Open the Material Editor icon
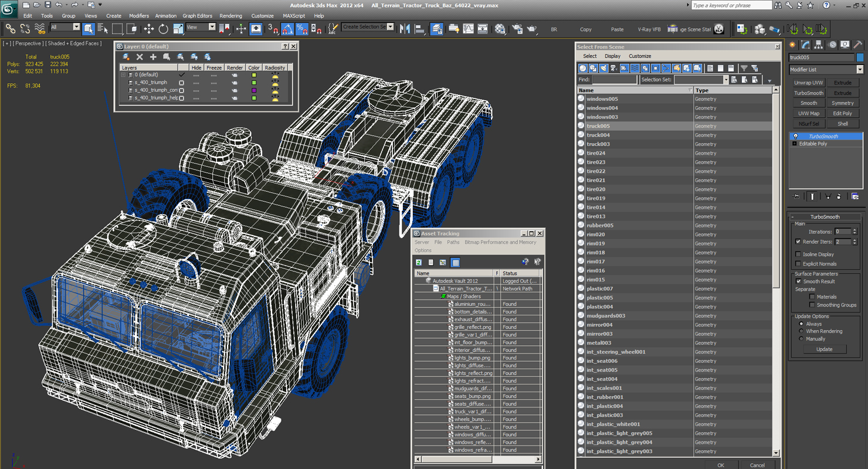Viewport: 868px width, 469px height. coord(500,29)
